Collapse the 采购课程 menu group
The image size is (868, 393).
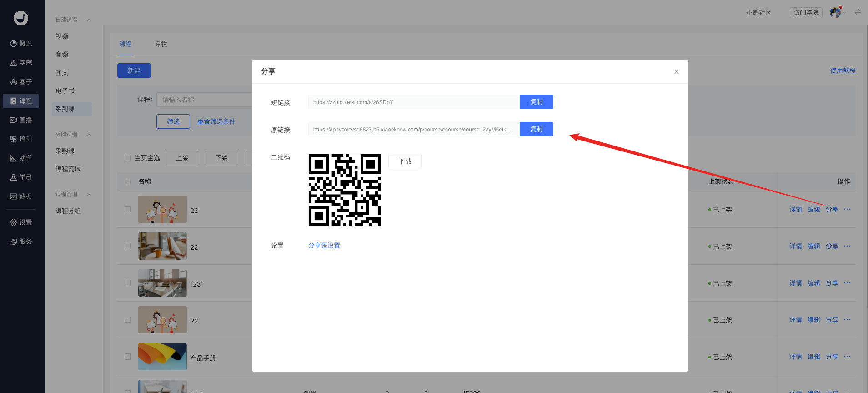click(89, 135)
